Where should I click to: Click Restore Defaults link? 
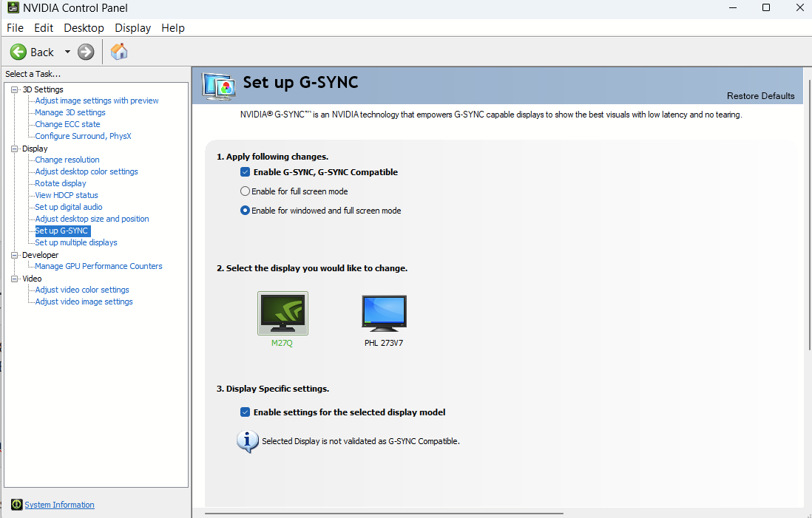(760, 96)
